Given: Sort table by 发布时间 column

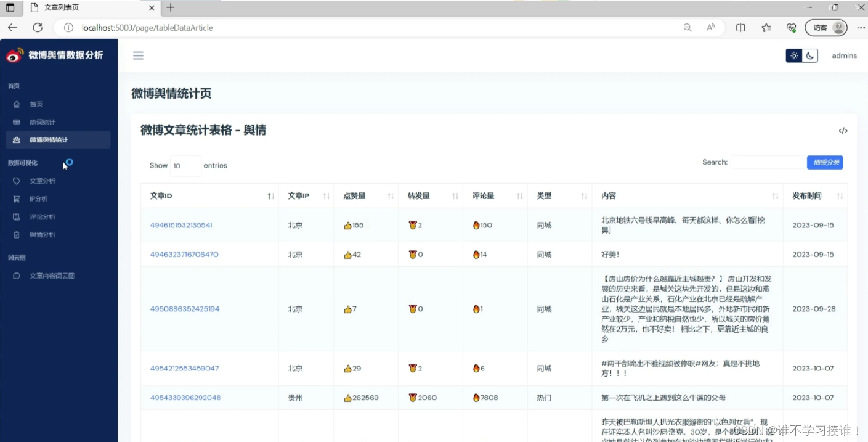Looking at the screenshot, I should [814, 196].
